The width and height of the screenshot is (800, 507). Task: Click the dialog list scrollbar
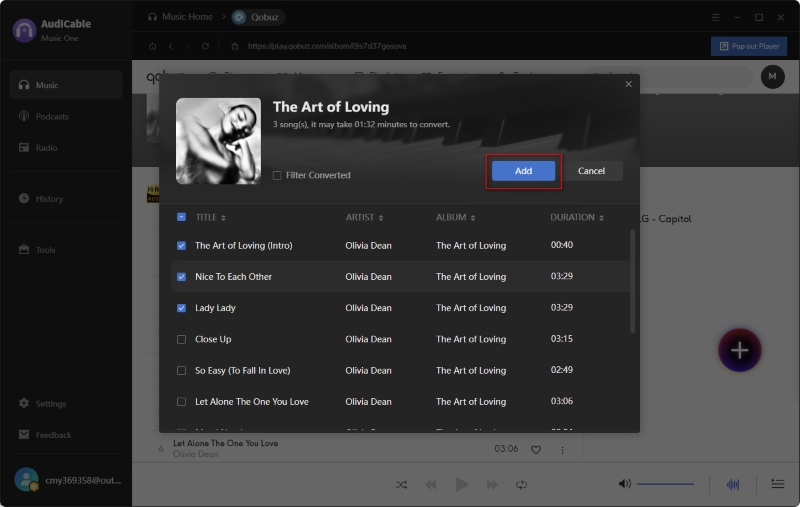(x=633, y=282)
